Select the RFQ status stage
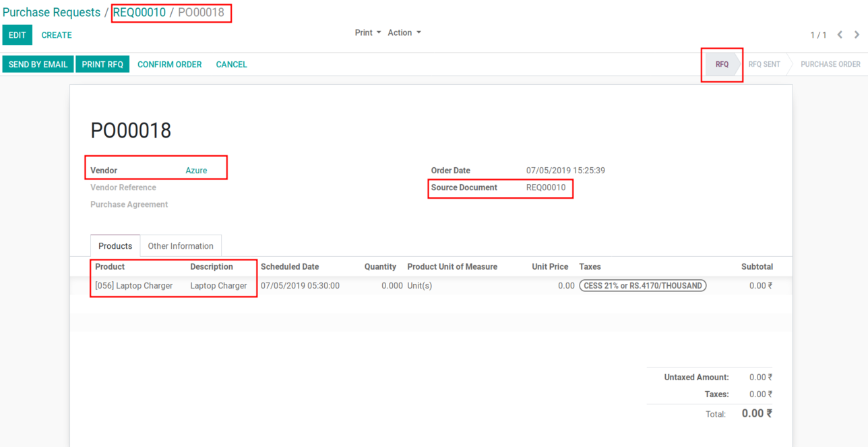Viewport: 868px width, 447px height. click(x=722, y=65)
